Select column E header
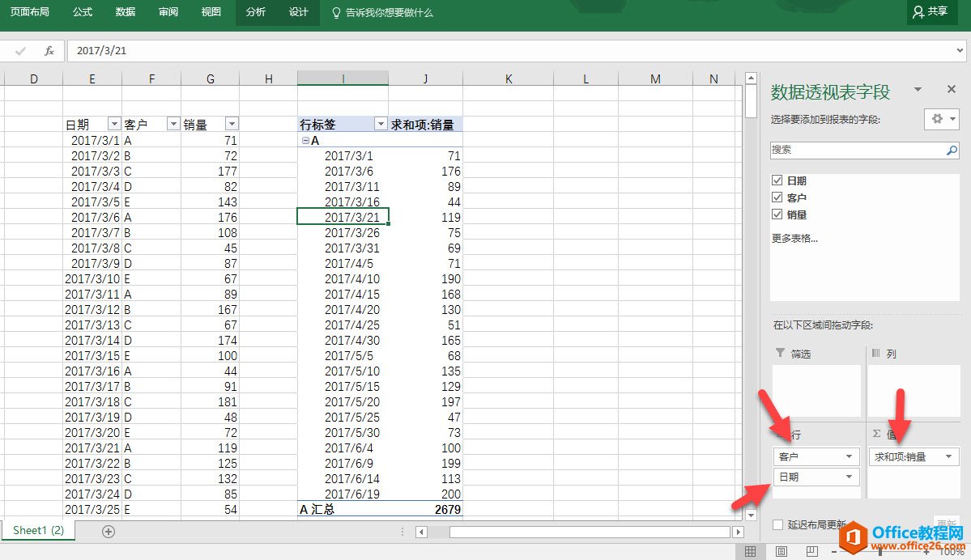Image resolution: width=971 pixels, height=560 pixels. tap(92, 78)
